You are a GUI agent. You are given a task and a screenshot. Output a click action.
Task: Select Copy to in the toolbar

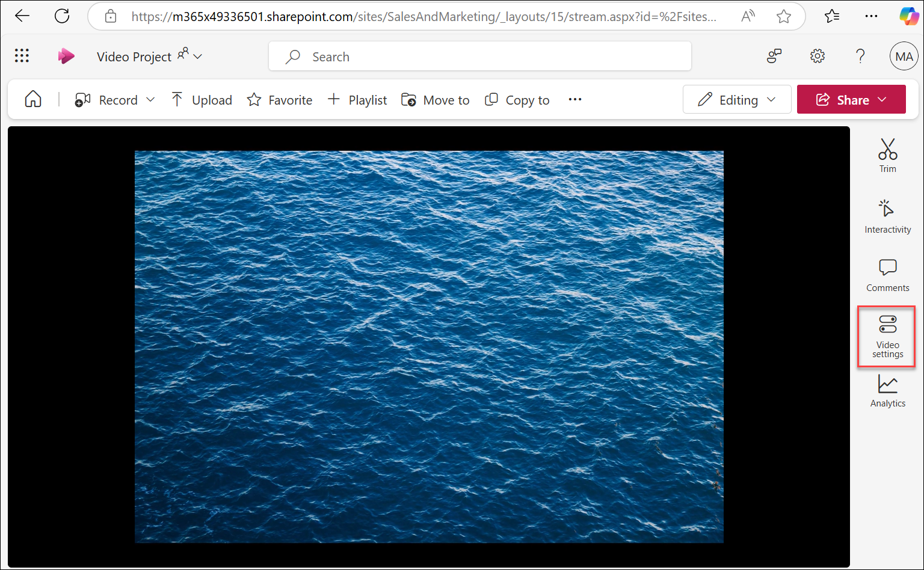517,99
